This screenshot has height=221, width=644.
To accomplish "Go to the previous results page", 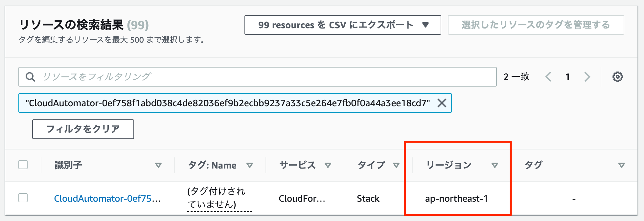I will point(548,77).
